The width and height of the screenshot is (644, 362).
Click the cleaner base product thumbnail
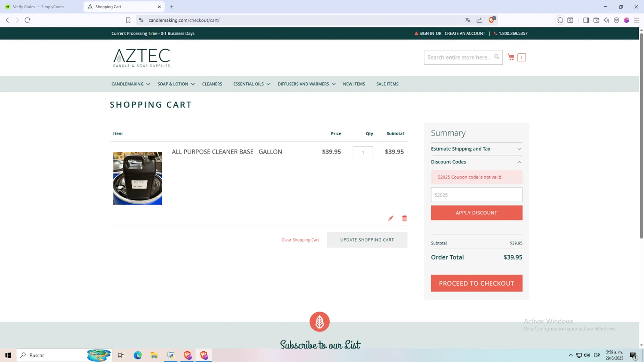click(x=137, y=178)
